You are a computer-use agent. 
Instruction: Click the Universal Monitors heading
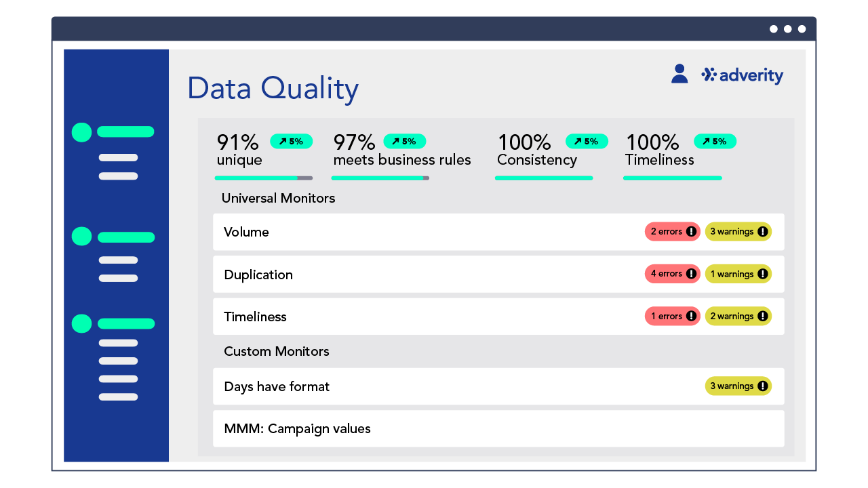click(278, 199)
